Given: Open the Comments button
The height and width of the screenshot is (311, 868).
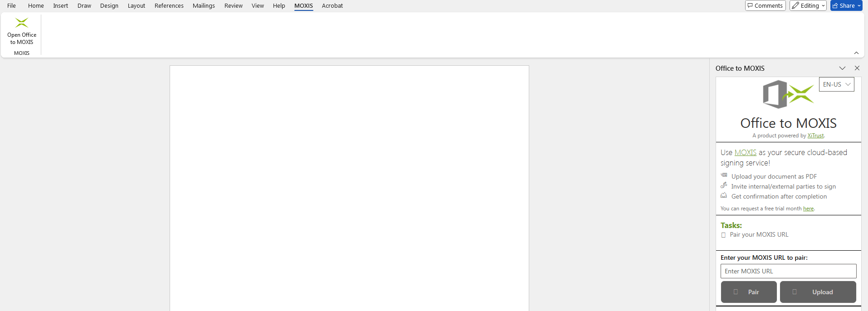Looking at the screenshot, I should (x=765, y=5).
